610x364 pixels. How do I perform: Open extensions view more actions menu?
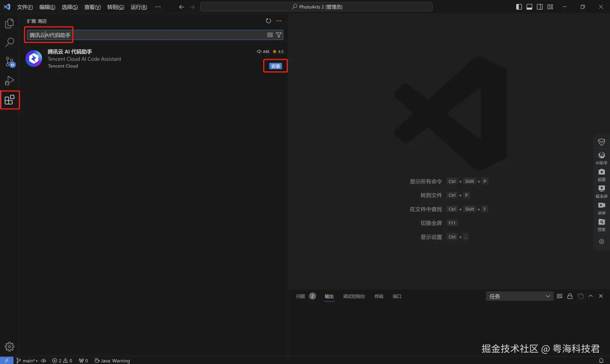click(279, 21)
